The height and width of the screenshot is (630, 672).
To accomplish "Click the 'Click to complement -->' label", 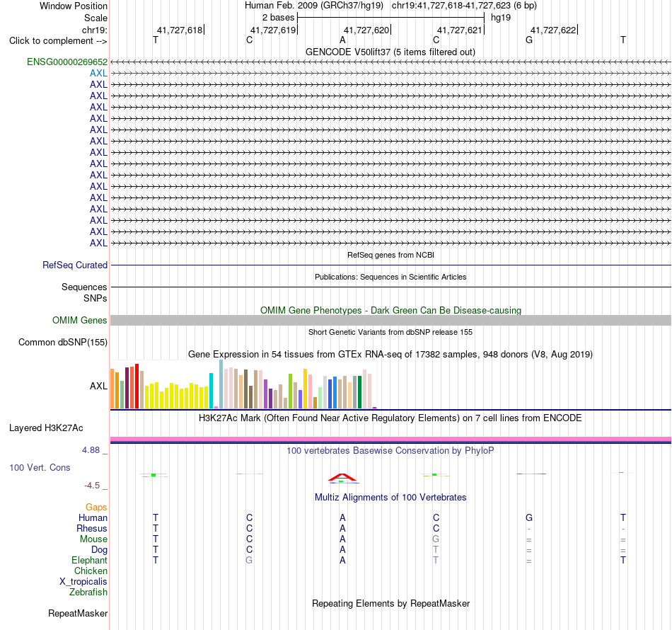I will tap(58, 41).
